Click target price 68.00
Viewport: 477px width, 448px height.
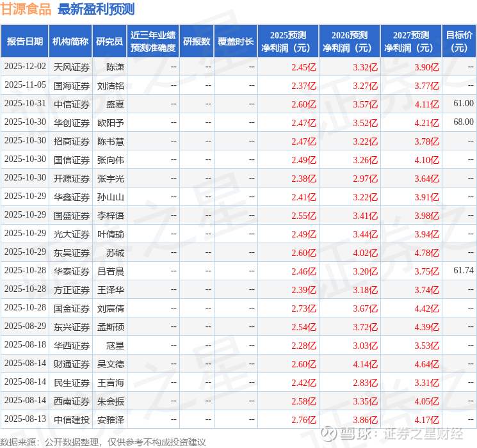pyautogui.click(x=464, y=122)
